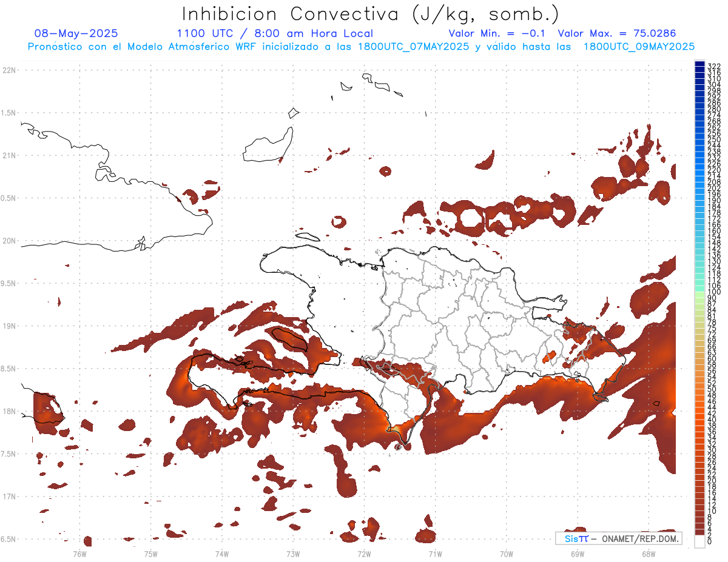Click the '20N' latitude label
Image resolution: width=728 pixels, height=562 pixels.
coord(9,241)
